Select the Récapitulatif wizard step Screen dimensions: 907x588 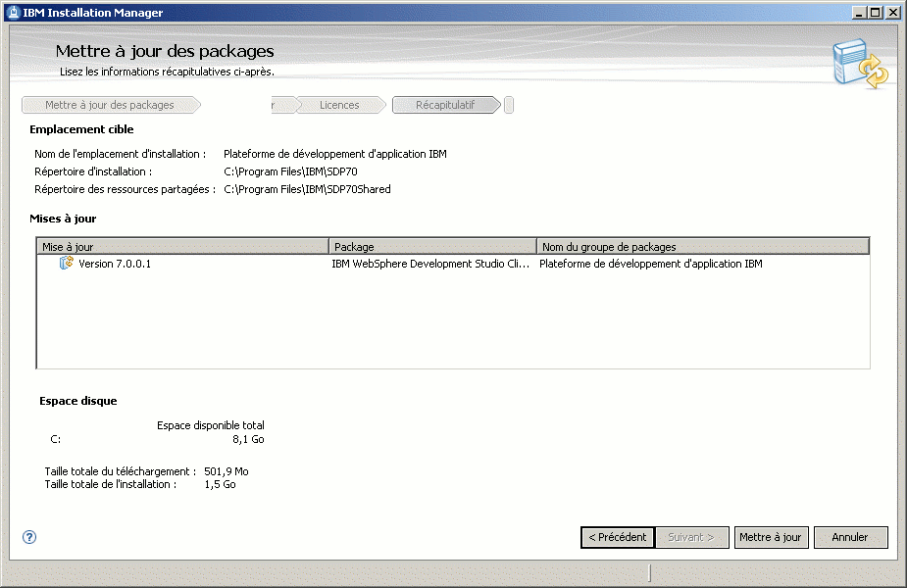[x=445, y=105]
